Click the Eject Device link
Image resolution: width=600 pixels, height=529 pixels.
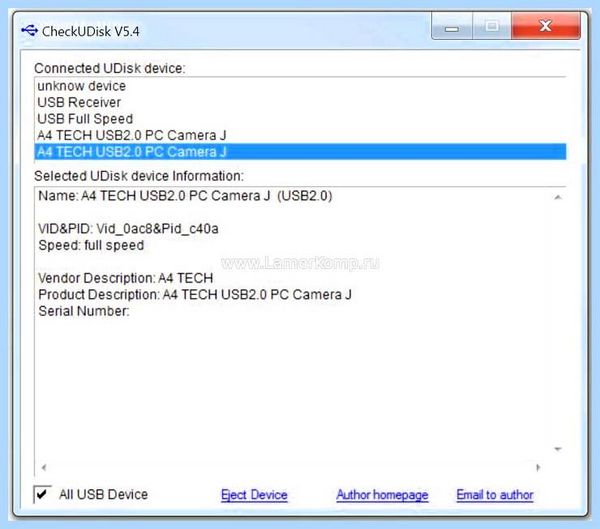point(254,495)
